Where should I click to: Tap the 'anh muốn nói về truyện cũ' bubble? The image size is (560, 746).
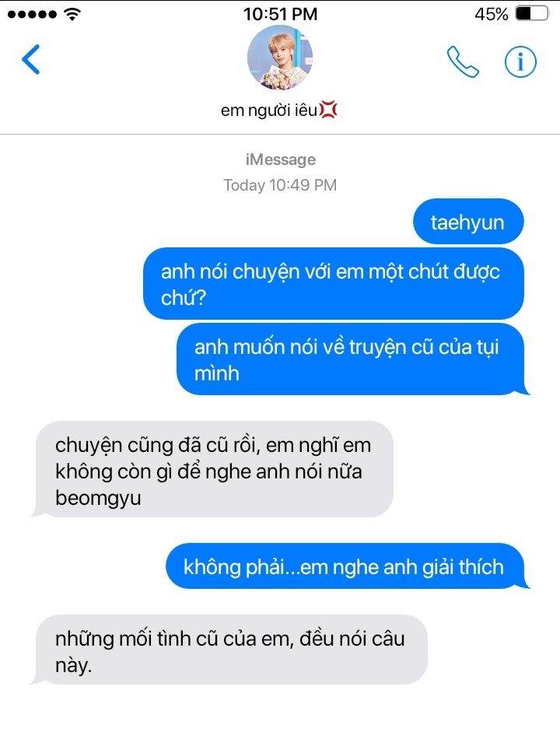coord(352,359)
